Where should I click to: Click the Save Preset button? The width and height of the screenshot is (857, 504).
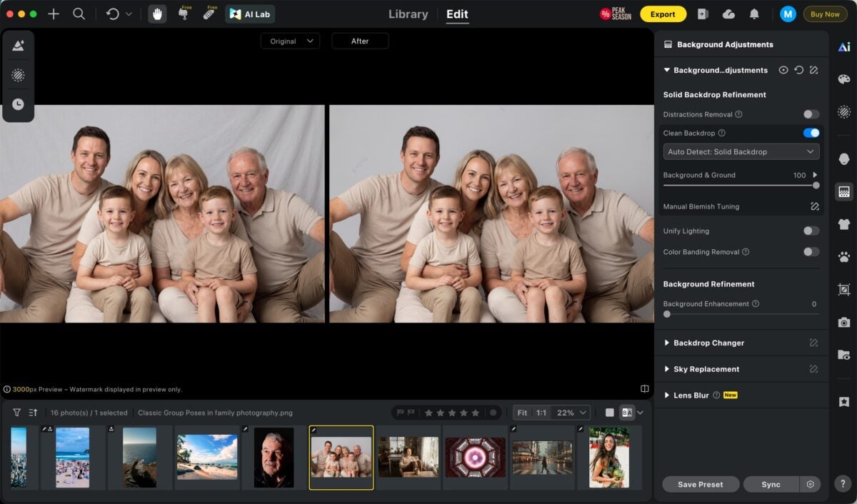[700, 484]
